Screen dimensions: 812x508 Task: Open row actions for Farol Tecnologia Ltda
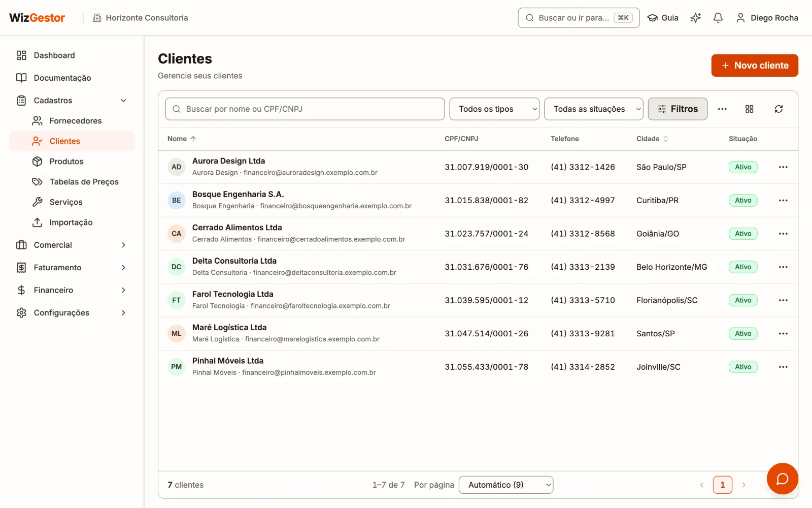[x=783, y=300]
